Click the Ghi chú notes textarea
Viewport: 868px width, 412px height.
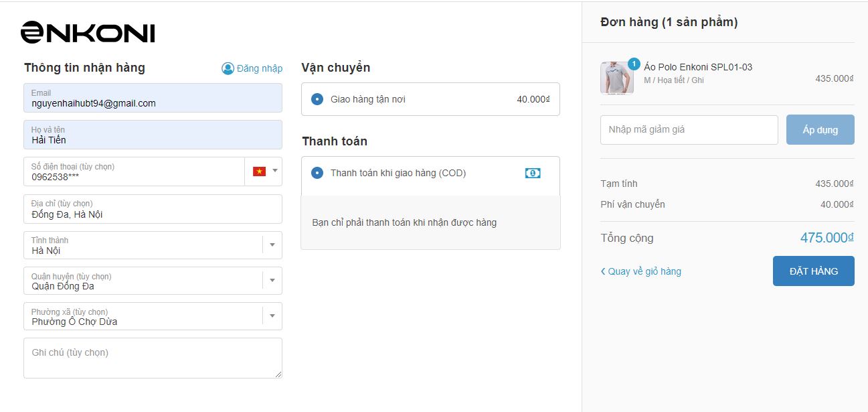153,358
